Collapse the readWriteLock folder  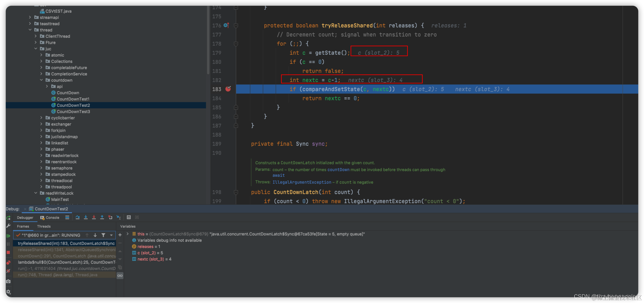point(36,193)
